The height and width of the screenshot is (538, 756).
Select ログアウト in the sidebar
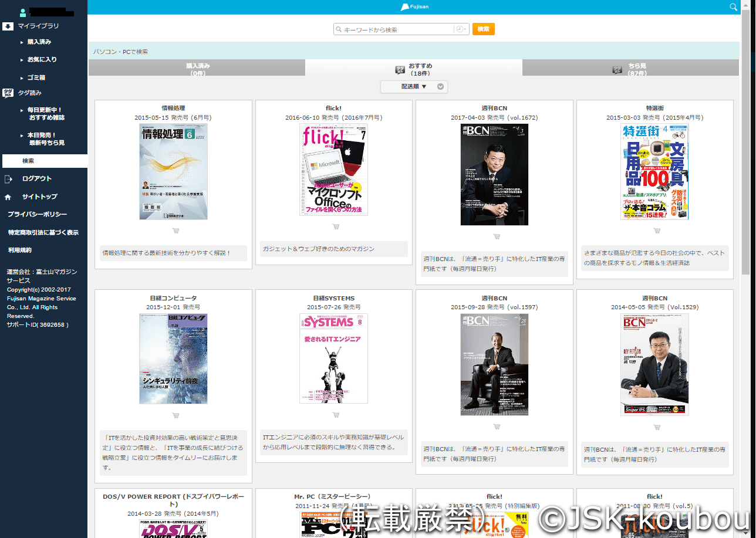point(36,179)
